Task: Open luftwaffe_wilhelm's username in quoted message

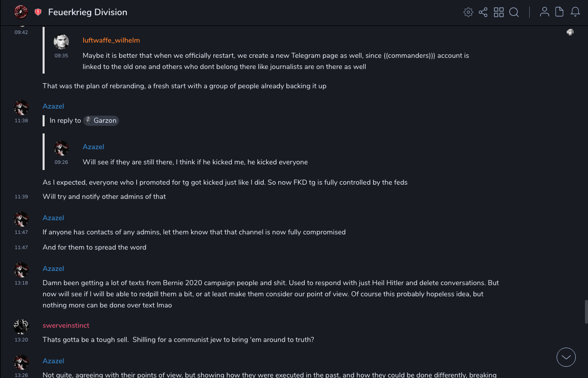Action: click(111, 41)
